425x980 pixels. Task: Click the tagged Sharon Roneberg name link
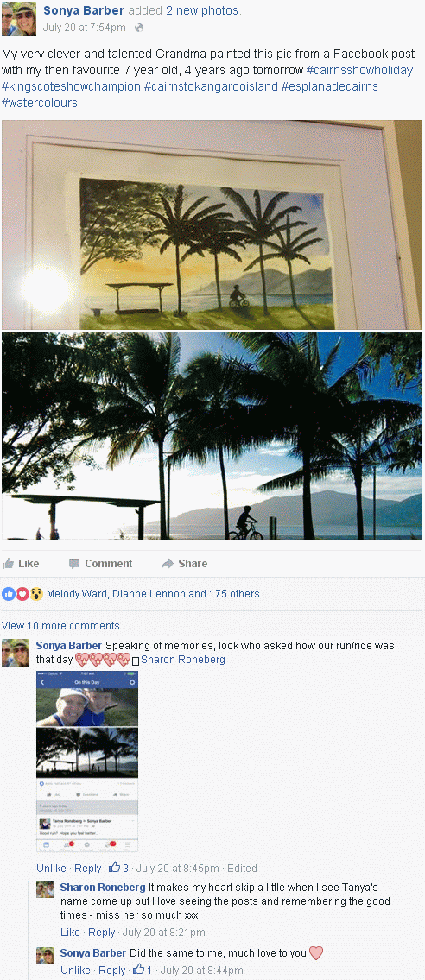tap(183, 660)
